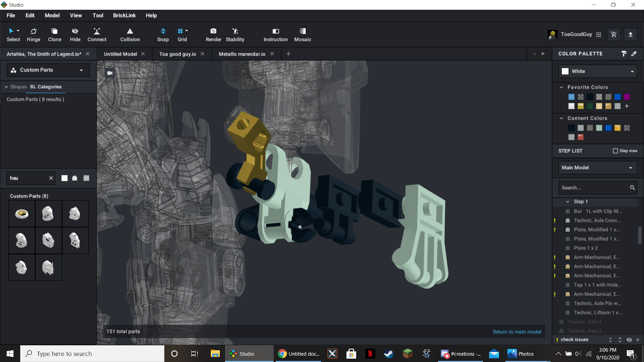Select the paint roller tool in Color Palette
The height and width of the screenshot is (362, 644).
click(x=624, y=53)
